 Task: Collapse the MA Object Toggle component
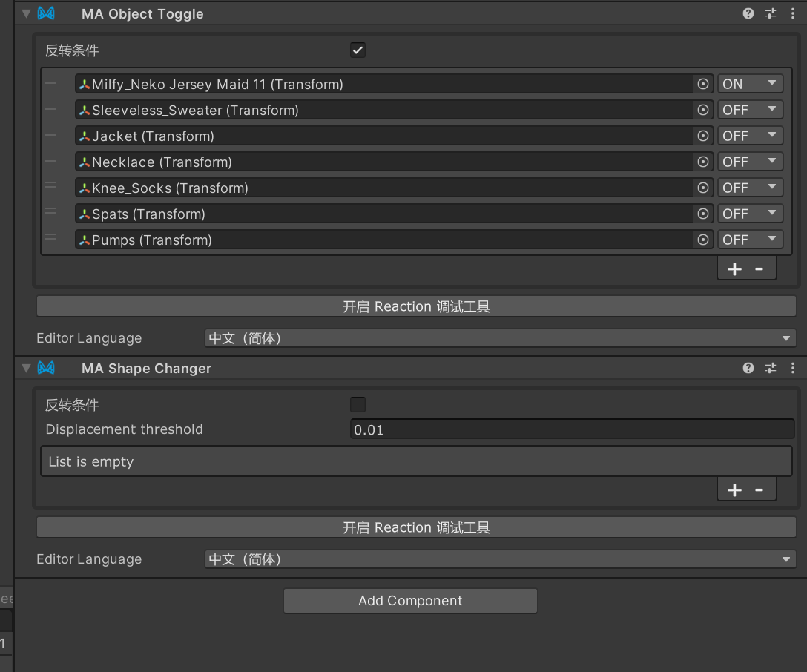tap(27, 13)
